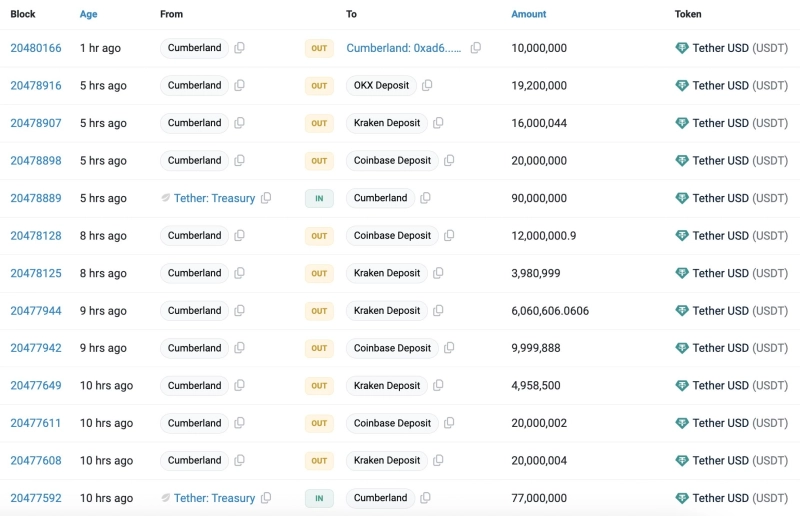Copy Tether: Treasury address in block 20478889 row
Viewport: 800px width, 516px height.
[266, 198]
